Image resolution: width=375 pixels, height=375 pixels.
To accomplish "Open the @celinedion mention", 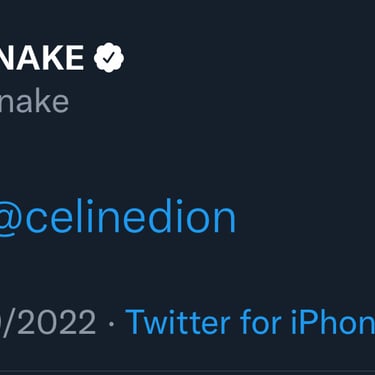I will point(118,218).
